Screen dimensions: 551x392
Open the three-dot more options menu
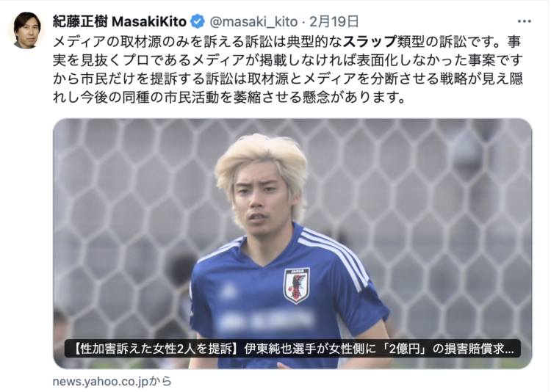pyautogui.click(x=524, y=21)
